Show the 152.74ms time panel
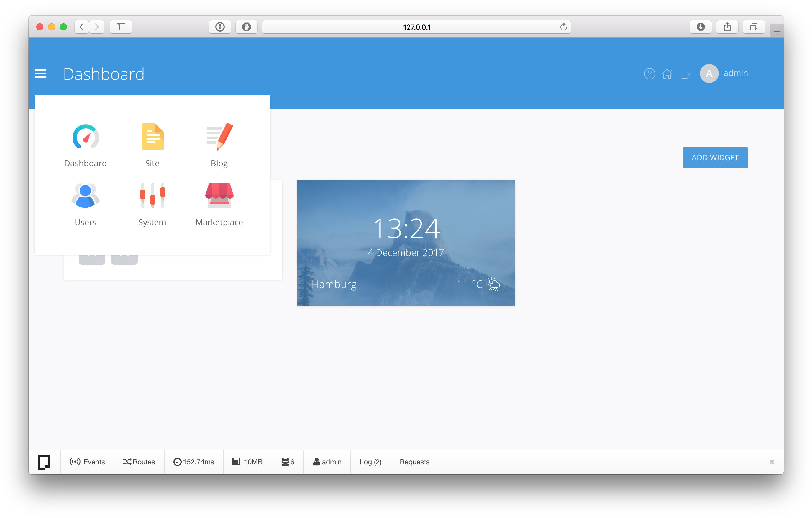 tap(193, 462)
